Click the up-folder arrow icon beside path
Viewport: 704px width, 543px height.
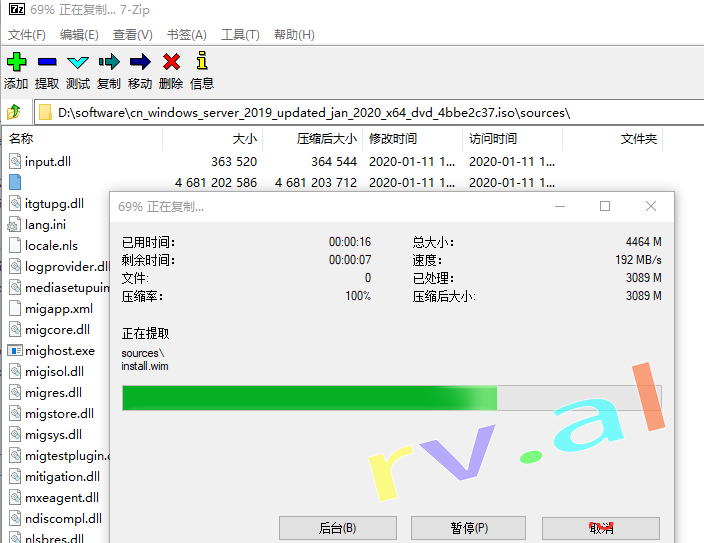coord(14,112)
